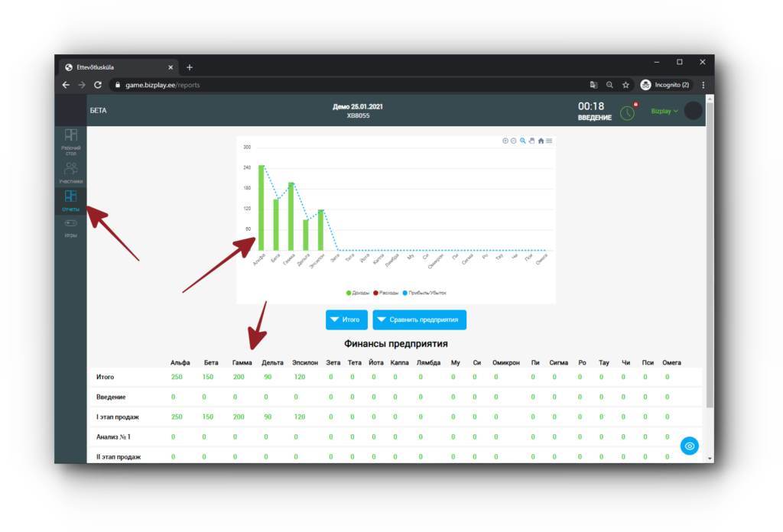Click the chart zoom in plus icon
Screen dimensions: 783x532
(x=505, y=141)
